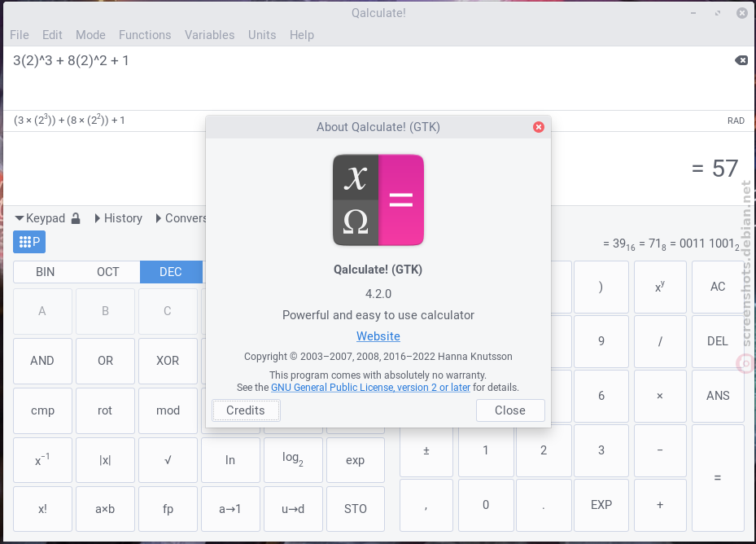Click the exp function button
The height and width of the screenshot is (544, 756).
pyautogui.click(x=356, y=460)
